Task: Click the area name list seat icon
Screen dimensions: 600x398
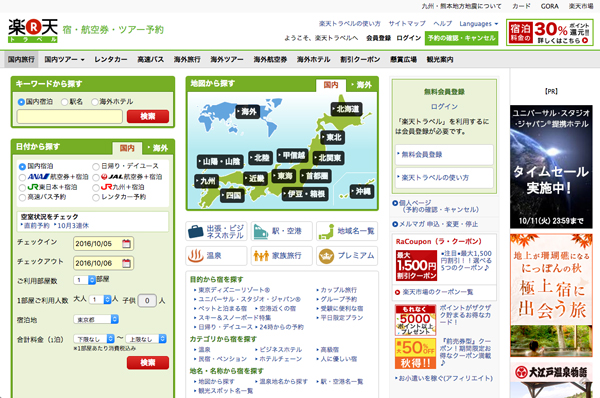Action: (326, 231)
